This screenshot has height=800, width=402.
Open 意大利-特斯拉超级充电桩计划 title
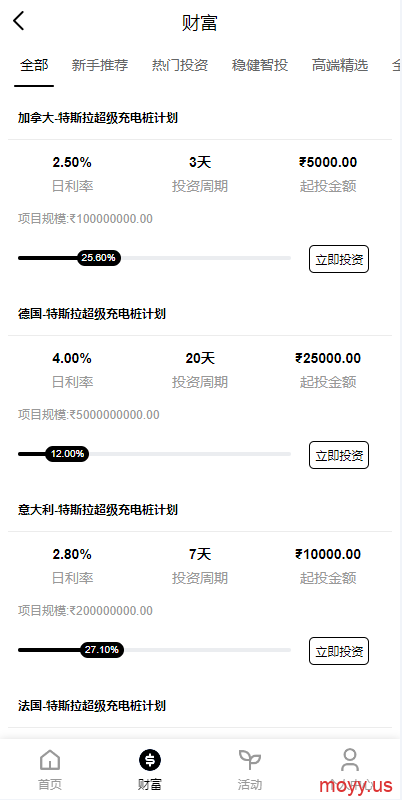98,509
